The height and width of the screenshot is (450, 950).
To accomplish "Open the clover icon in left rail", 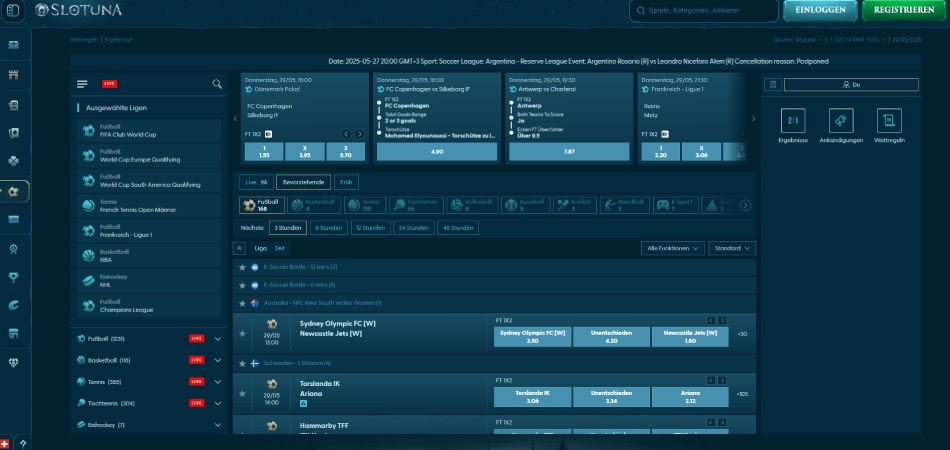I will (x=13, y=160).
